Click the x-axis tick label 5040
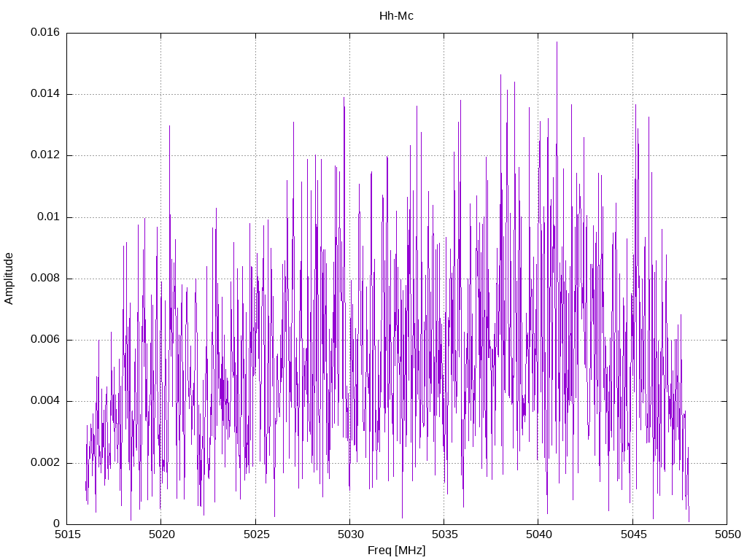 coord(538,534)
